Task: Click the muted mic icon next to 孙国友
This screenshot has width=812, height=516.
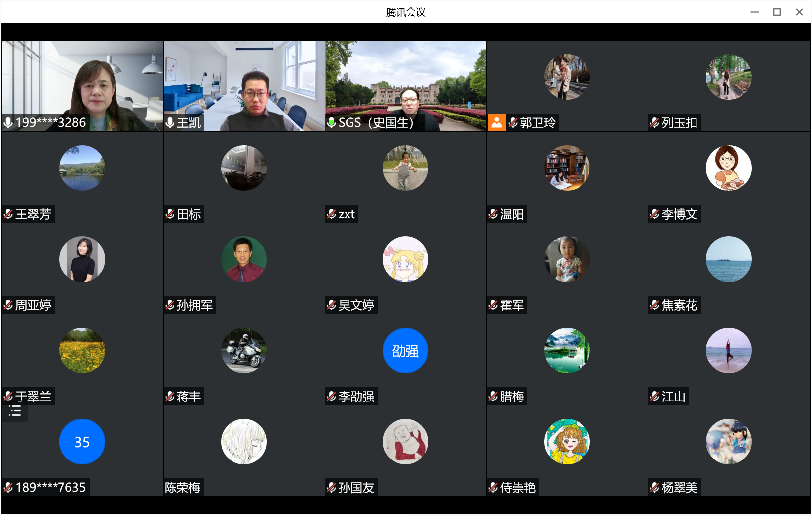Action: [x=332, y=487]
